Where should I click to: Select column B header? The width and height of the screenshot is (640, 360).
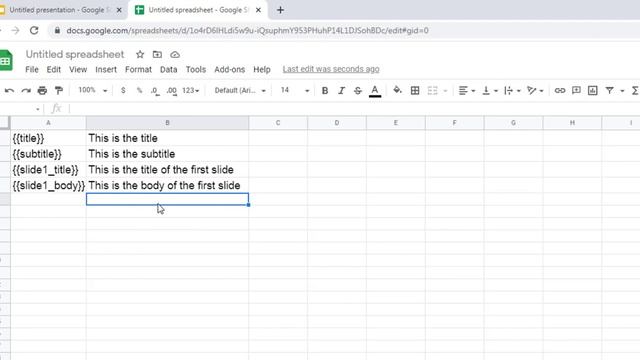(167, 123)
